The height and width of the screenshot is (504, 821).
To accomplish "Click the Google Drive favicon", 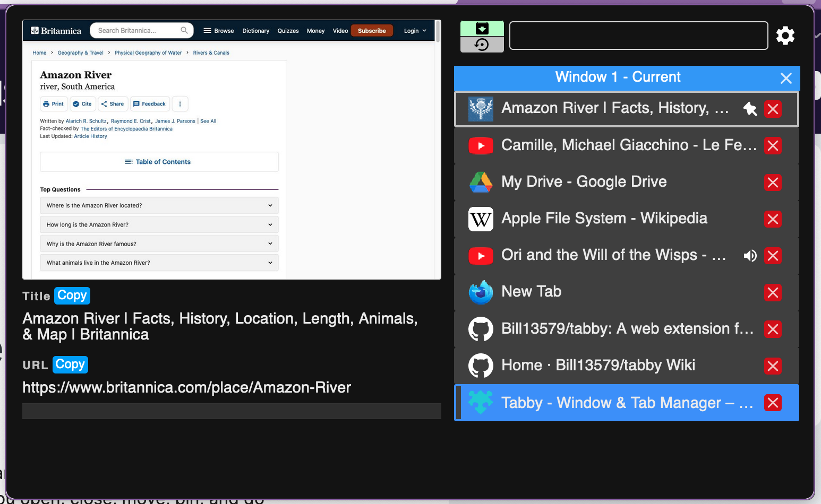I will click(x=481, y=182).
